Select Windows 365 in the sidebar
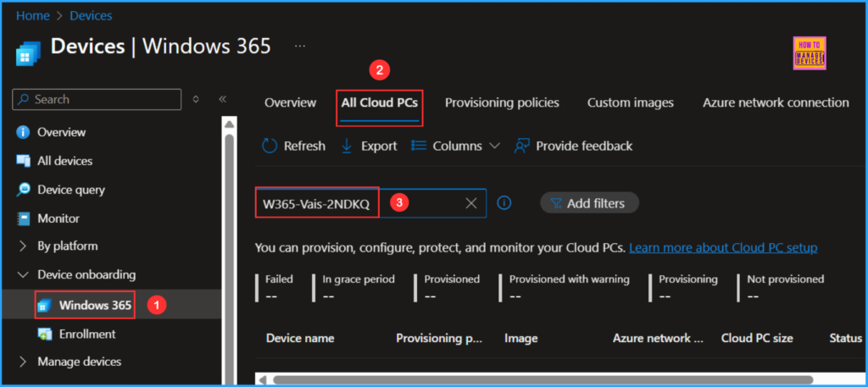This screenshot has height=387, width=868. coord(95,305)
